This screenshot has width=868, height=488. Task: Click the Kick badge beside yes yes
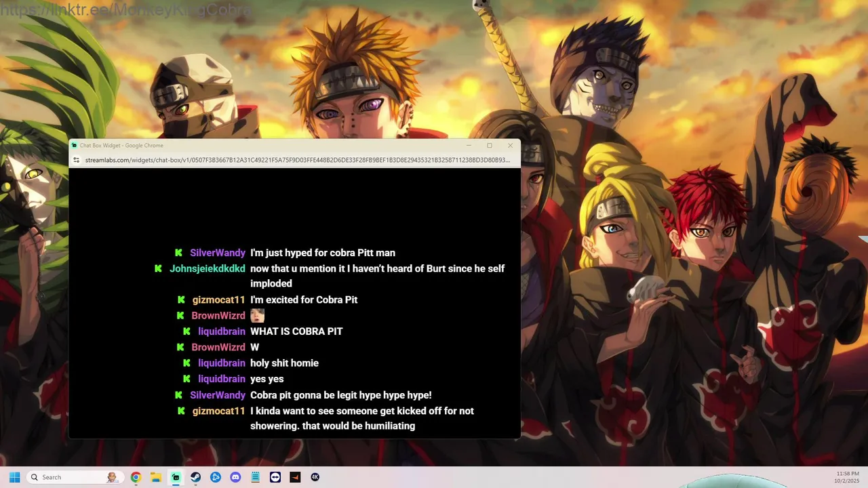click(186, 379)
